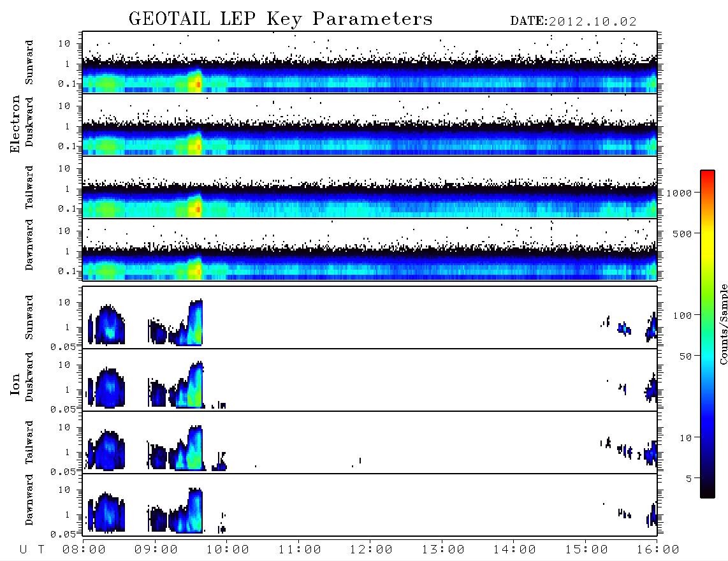This screenshot has width=728, height=561.
Task: Select the "08:00" time tick label
Action: coord(84,550)
